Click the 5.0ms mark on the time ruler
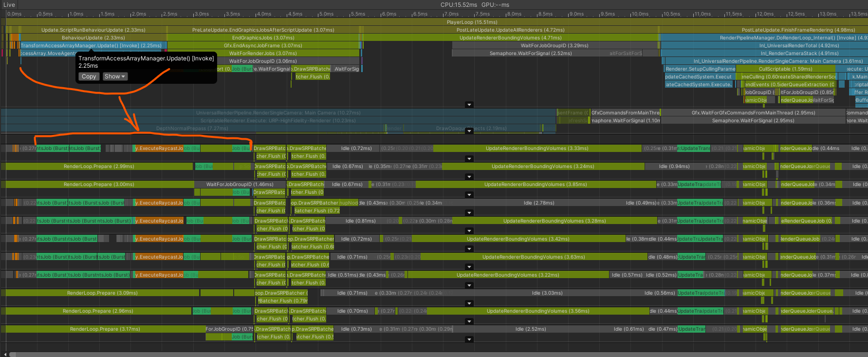 tap(326, 14)
